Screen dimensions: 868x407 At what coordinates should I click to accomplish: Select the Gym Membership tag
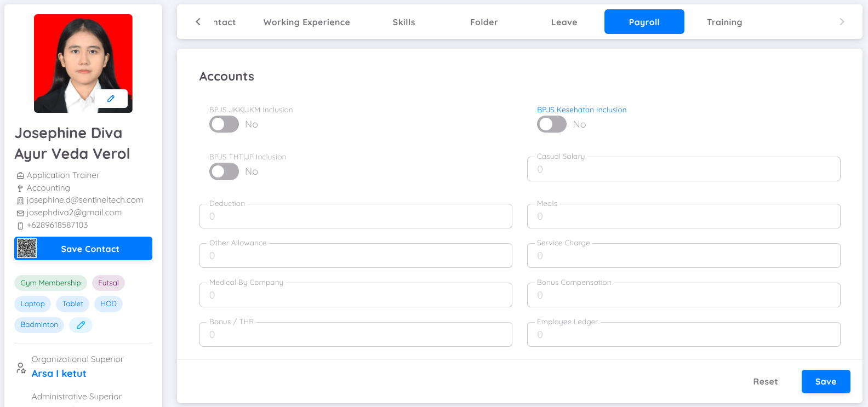pos(50,283)
